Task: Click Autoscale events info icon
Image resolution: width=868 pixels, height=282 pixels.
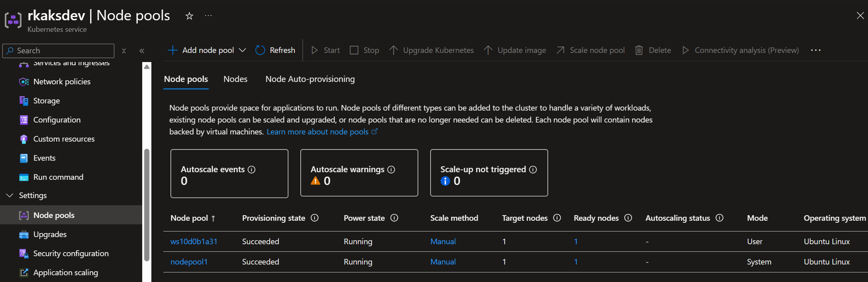Action: coord(252,169)
